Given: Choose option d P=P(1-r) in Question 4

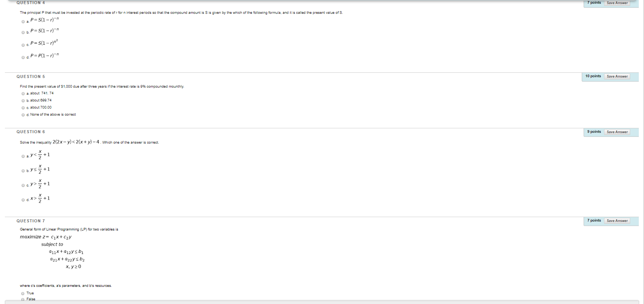Looking at the screenshot, I should click(23, 57).
